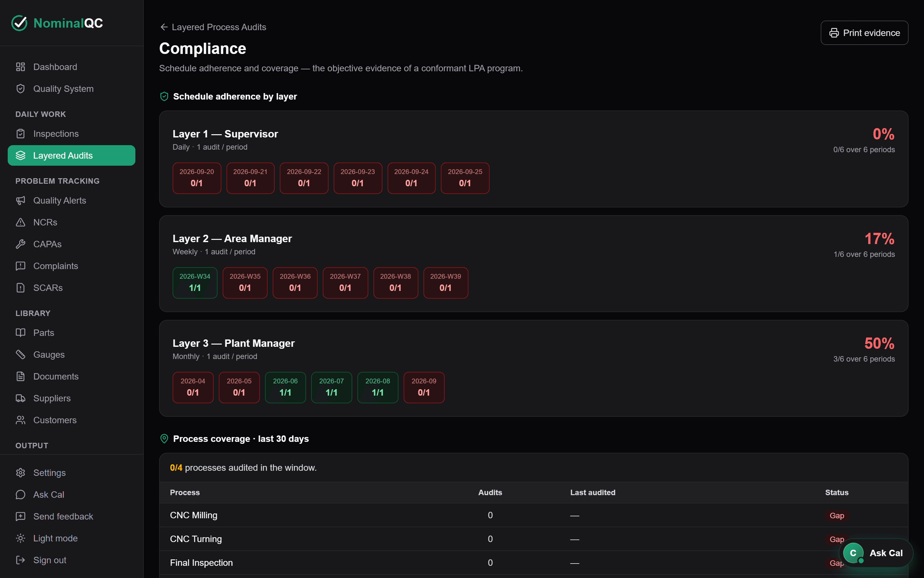Click the Documents file icon
This screenshot has height=578, width=924.
pyautogui.click(x=21, y=377)
